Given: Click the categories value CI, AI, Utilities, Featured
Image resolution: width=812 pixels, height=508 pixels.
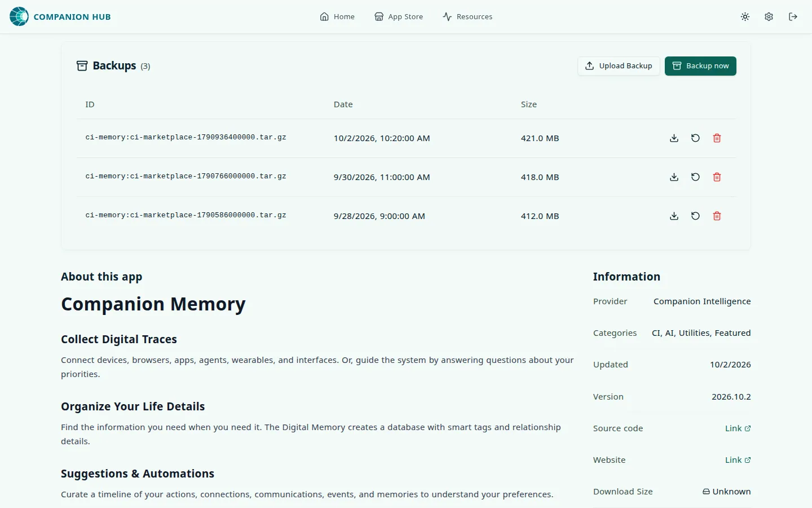Looking at the screenshot, I should pyautogui.click(x=701, y=333).
